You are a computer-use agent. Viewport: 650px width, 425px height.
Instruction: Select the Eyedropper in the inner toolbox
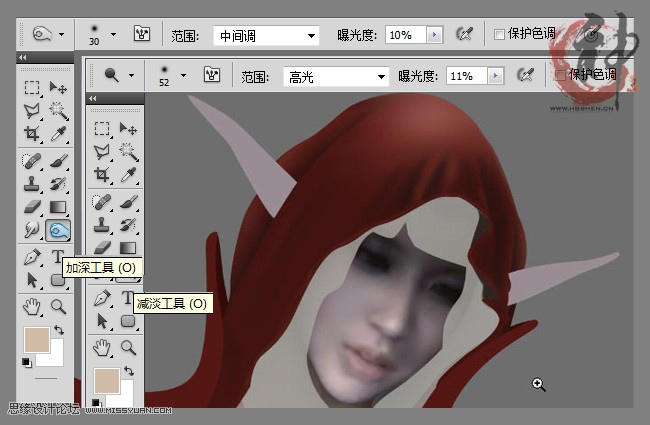(128, 175)
